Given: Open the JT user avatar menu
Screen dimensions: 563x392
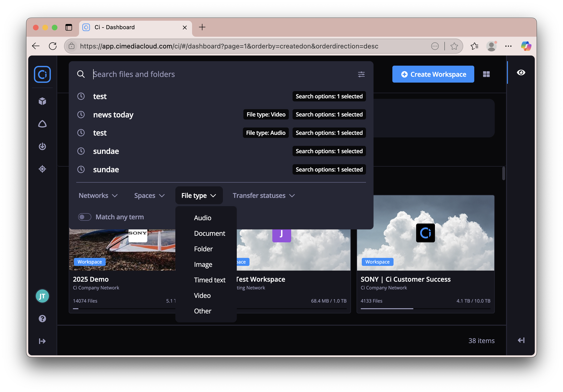Looking at the screenshot, I should pos(42,296).
